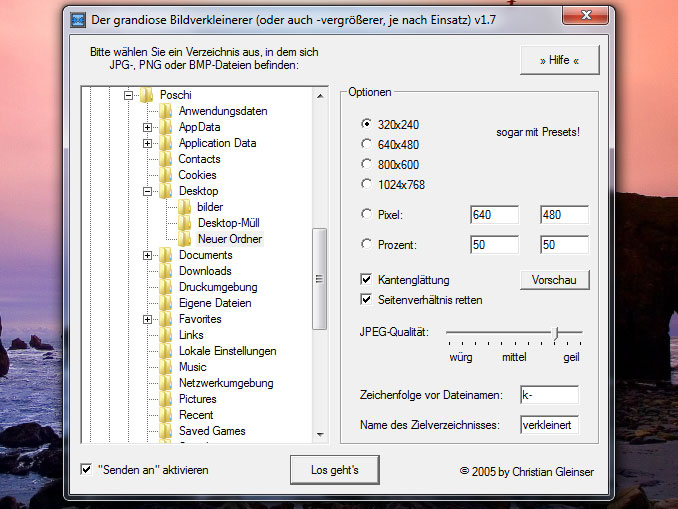Click the Anwendungsdaten folder icon
This screenshot has width=678, height=509.
click(166, 111)
